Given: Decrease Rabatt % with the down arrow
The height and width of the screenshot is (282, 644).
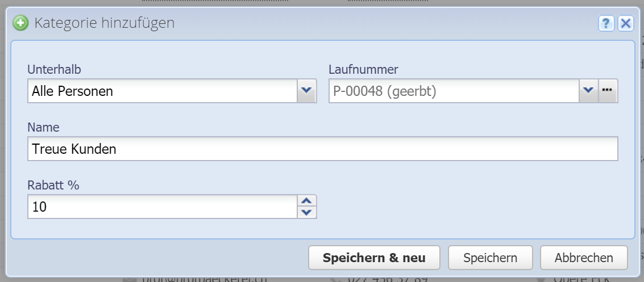Looking at the screenshot, I should [307, 213].
